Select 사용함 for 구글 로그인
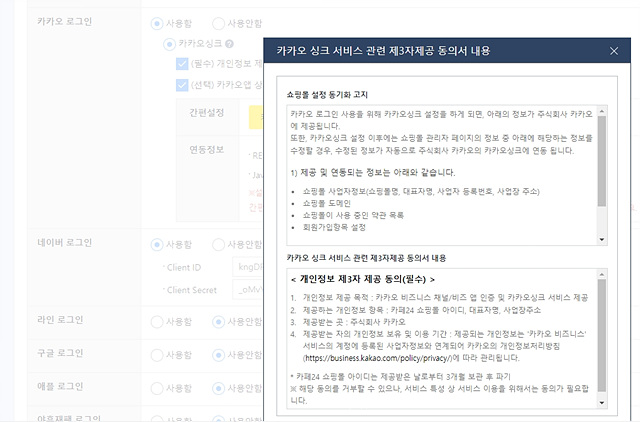 tap(157, 355)
